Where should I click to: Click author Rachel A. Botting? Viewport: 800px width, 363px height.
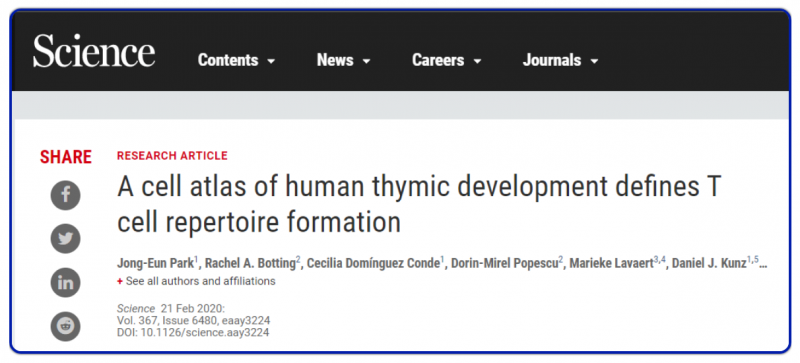pos(250,264)
